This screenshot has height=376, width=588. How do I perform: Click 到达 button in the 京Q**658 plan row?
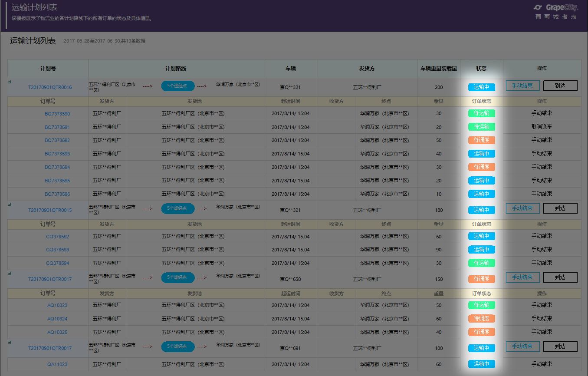[x=560, y=277]
